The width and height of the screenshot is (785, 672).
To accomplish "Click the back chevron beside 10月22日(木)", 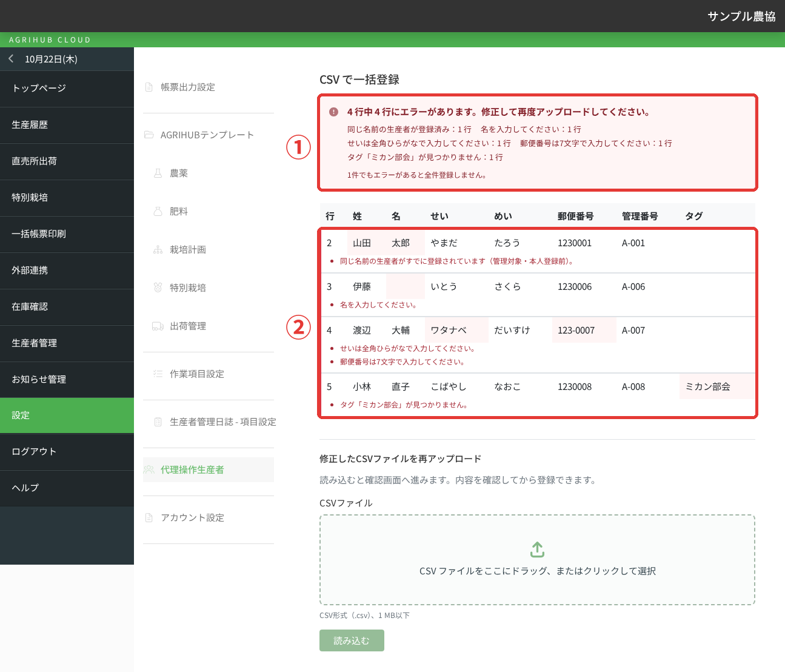I will point(11,59).
